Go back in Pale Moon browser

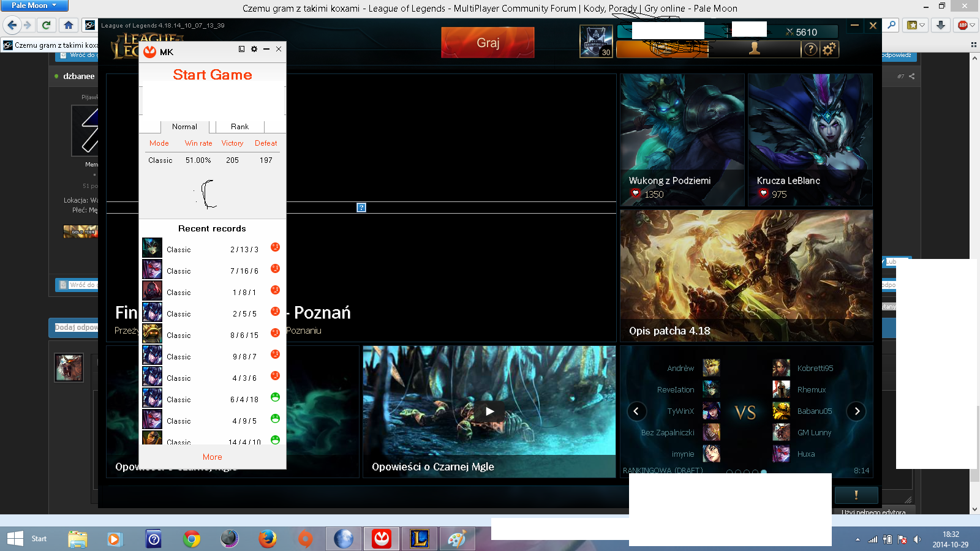pos(12,25)
